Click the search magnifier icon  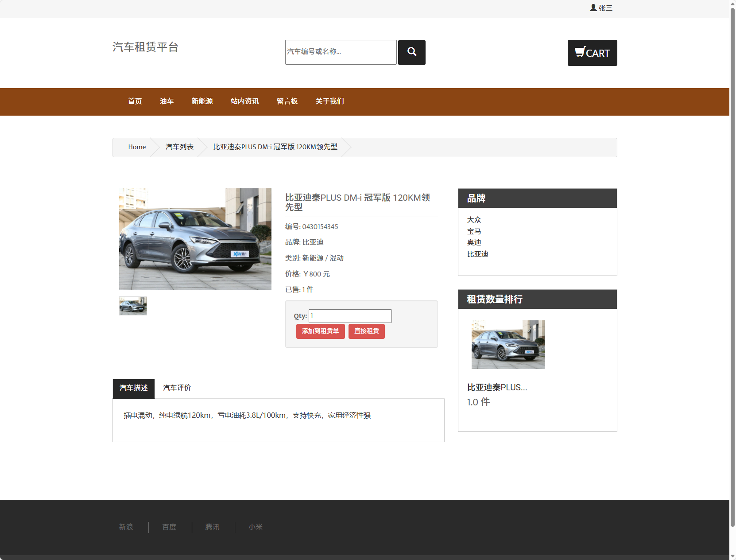click(411, 52)
